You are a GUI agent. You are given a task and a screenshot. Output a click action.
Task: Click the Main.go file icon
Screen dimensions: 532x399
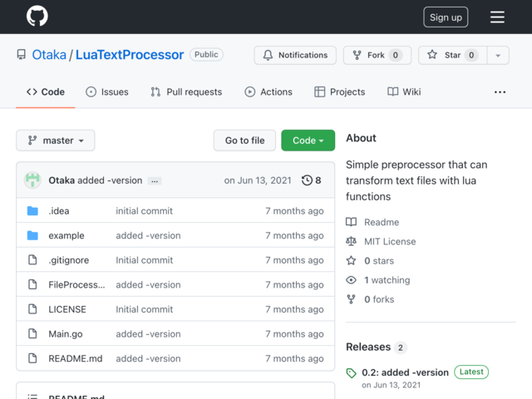32,334
